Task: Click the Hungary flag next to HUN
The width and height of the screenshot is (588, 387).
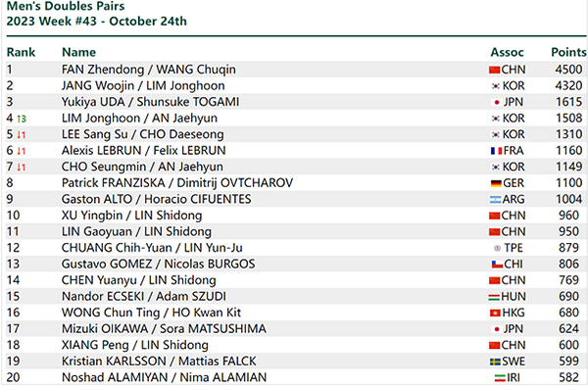Action: tap(494, 297)
